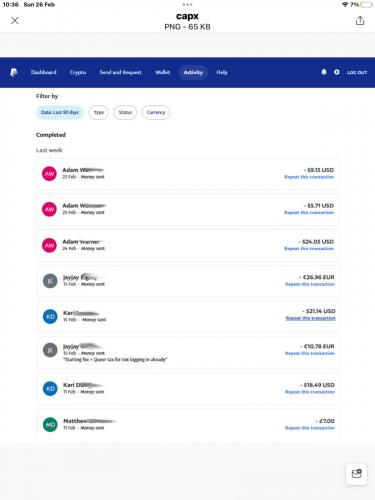The image size is (375, 500).
Task: Tap the Wi-Fi status icon
Action: tap(345, 5)
